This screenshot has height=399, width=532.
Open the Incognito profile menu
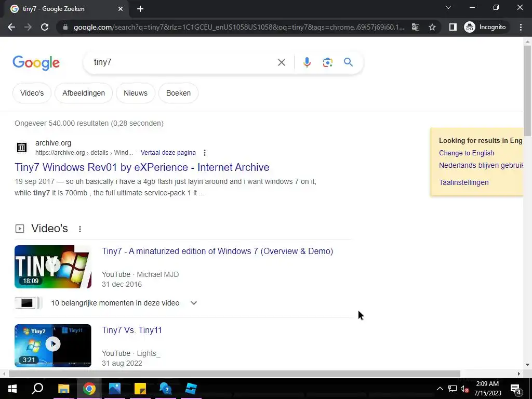pos(485,27)
